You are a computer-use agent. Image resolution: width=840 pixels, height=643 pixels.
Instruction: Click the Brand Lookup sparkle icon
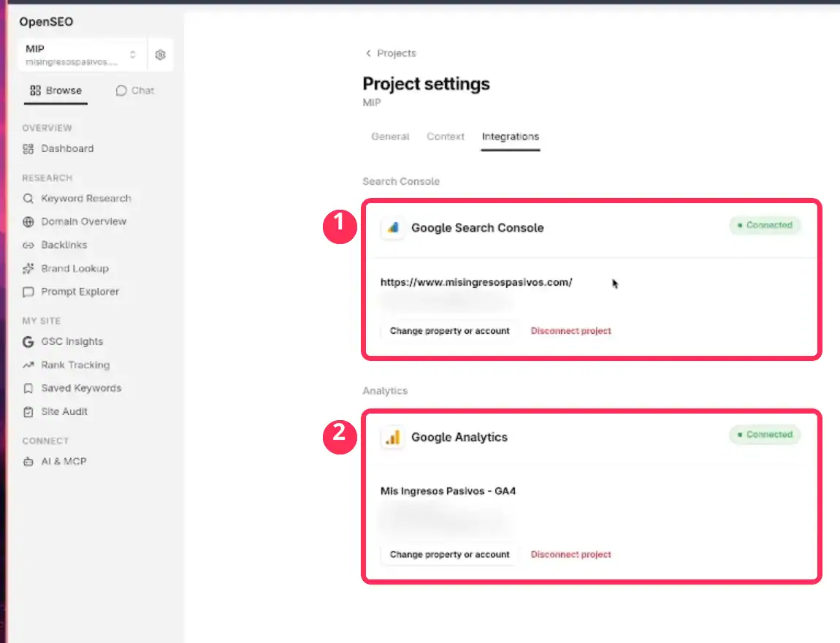pos(28,268)
